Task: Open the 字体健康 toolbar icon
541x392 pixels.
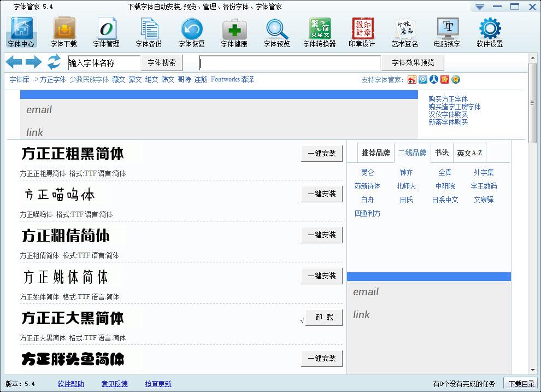Action: pos(234,32)
